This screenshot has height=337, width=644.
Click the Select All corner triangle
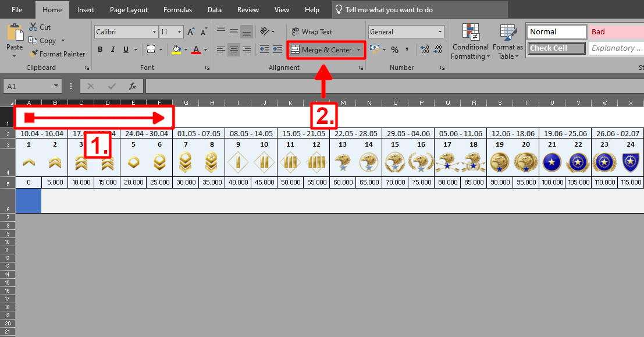pyautogui.click(x=10, y=103)
